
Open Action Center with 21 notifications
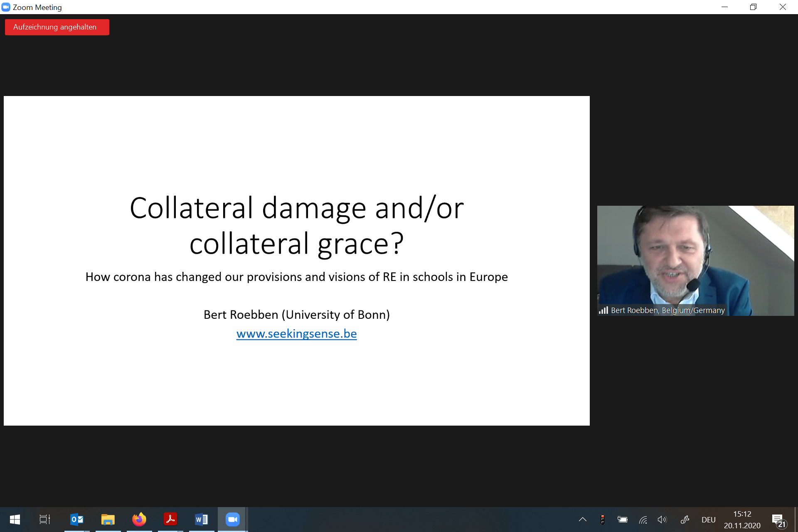779,520
